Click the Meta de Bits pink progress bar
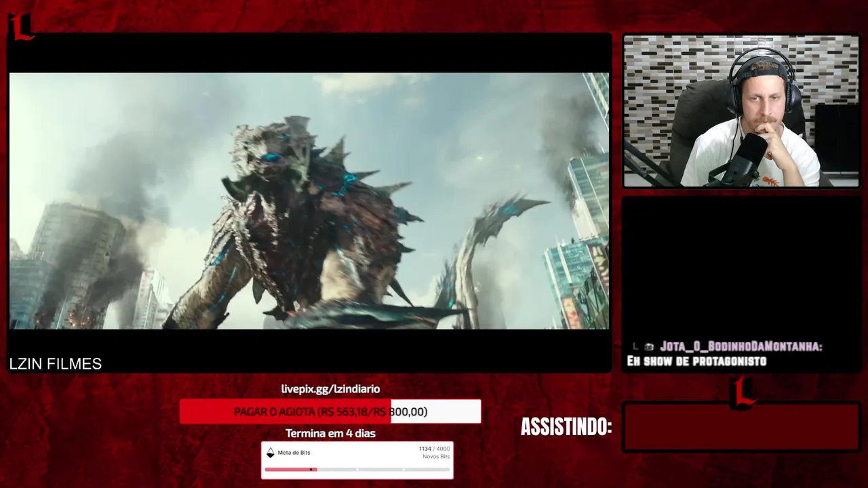 (357, 469)
